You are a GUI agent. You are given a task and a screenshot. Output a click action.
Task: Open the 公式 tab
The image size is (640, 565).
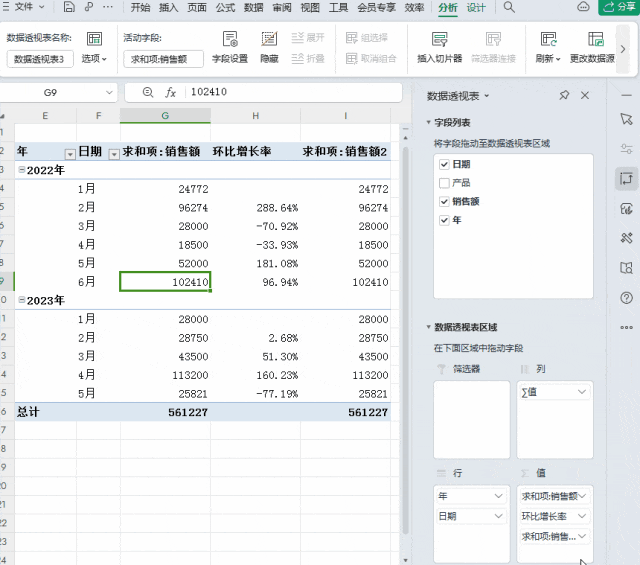pos(225,7)
